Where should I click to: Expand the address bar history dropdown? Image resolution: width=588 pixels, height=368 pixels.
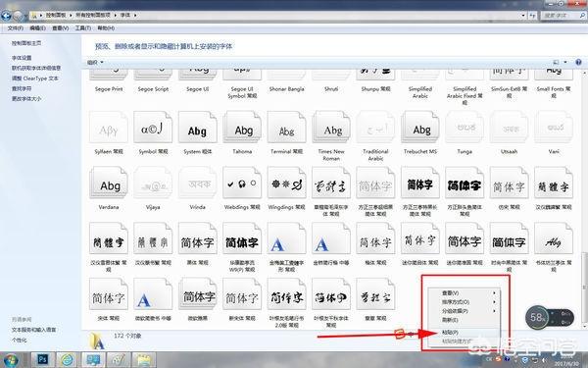pyautogui.click(x=523, y=16)
